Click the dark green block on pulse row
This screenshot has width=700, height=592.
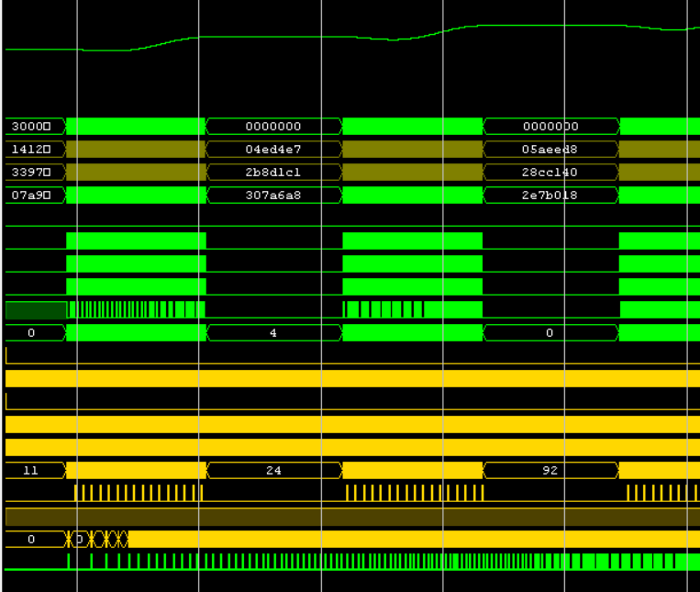click(x=36, y=309)
